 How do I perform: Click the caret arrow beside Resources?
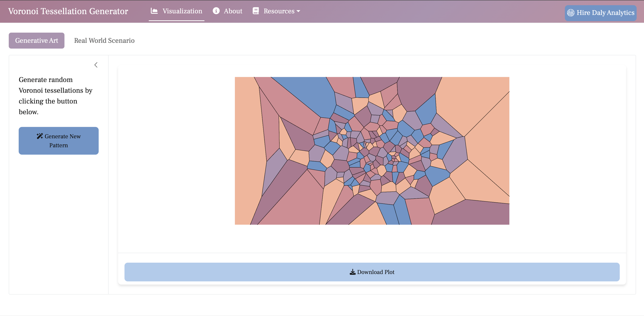coord(298,11)
